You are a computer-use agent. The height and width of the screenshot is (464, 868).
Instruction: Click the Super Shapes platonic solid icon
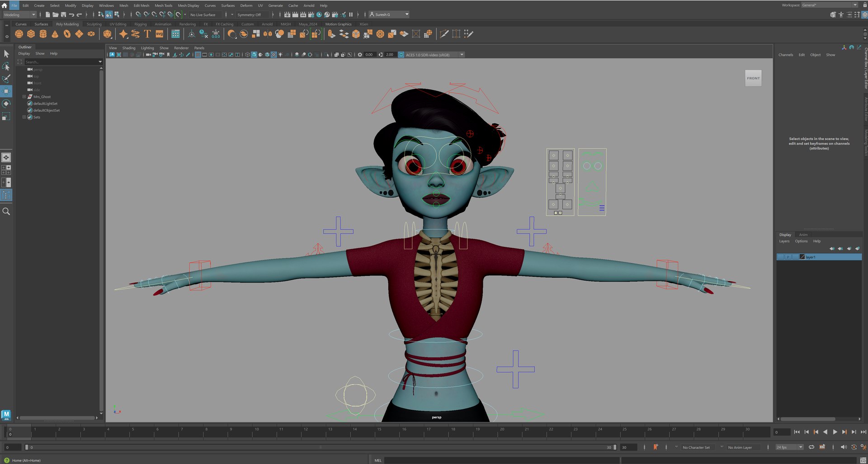107,34
